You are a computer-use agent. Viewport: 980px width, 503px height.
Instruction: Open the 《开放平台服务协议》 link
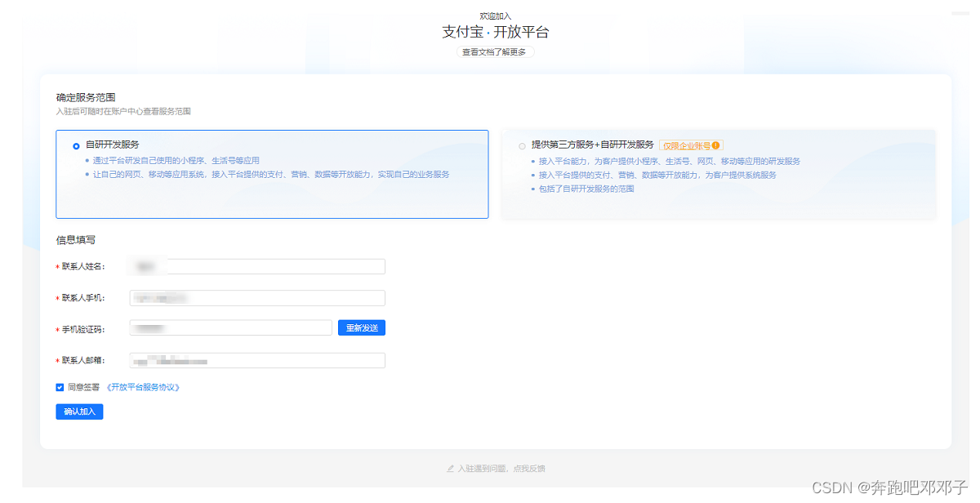point(143,387)
